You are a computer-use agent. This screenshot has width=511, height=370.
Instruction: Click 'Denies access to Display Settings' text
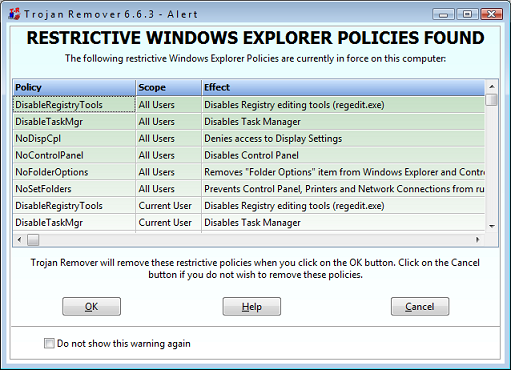click(x=273, y=138)
